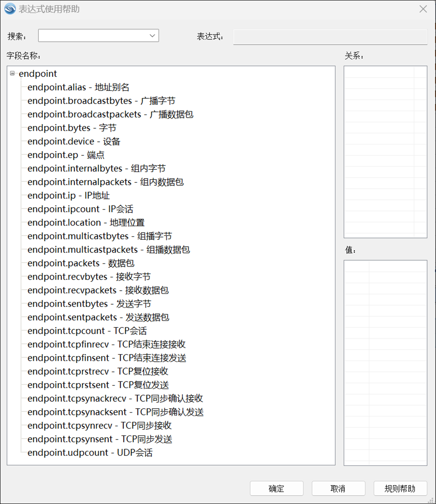
Task: Click the 确定 button
Action: 277,488
